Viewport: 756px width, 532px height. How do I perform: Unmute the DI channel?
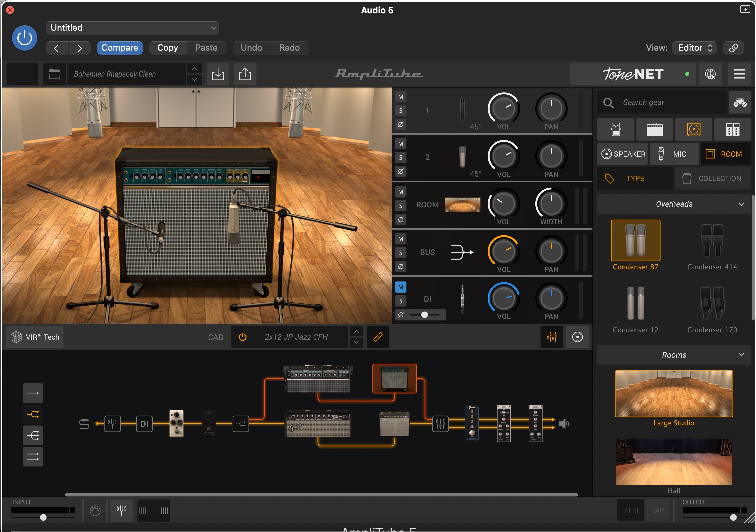point(401,287)
